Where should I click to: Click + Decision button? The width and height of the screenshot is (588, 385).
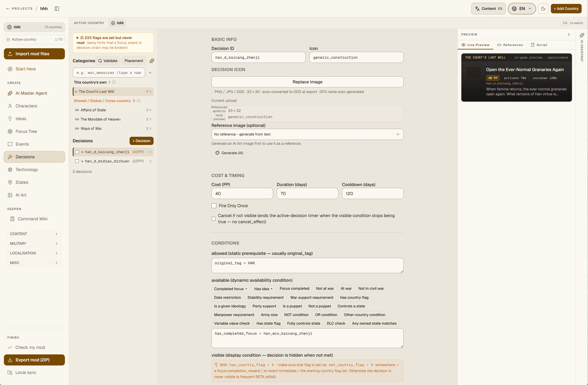[x=141, y=141]
